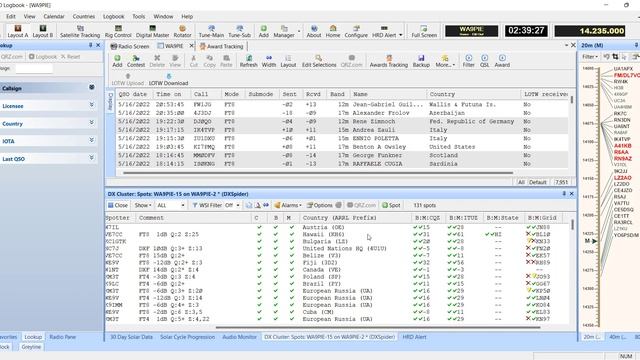This screenshot has width=640, height=360.
Task: Click the logbook horizontal scrollbar
Action: [318, 173]
